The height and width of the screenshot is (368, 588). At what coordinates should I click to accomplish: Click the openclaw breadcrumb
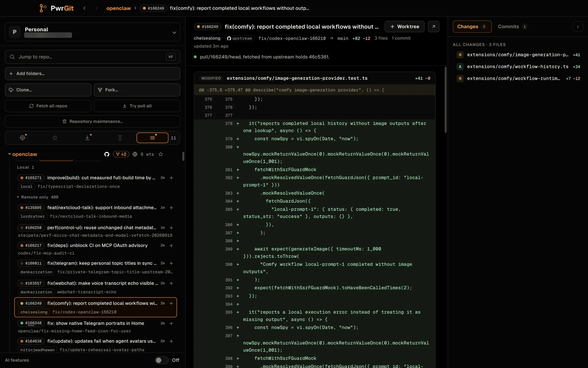tap(118, 8)
